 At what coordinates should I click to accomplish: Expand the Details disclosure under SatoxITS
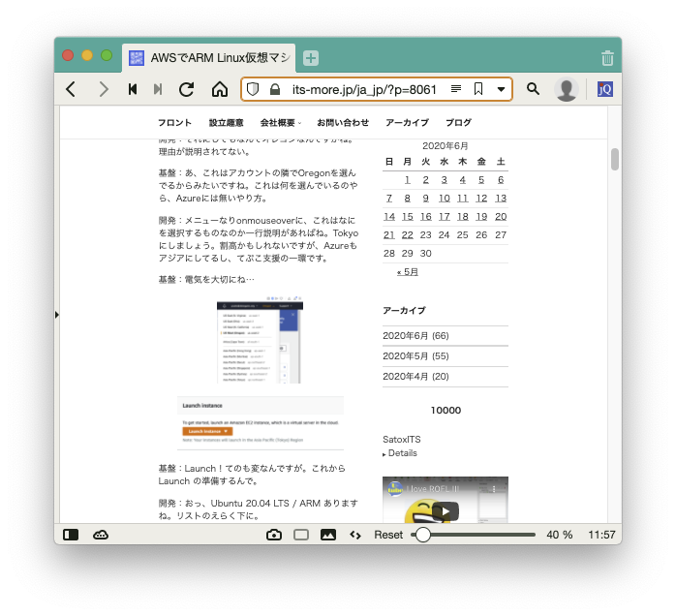pyautogui.click(x=401, y=453)
